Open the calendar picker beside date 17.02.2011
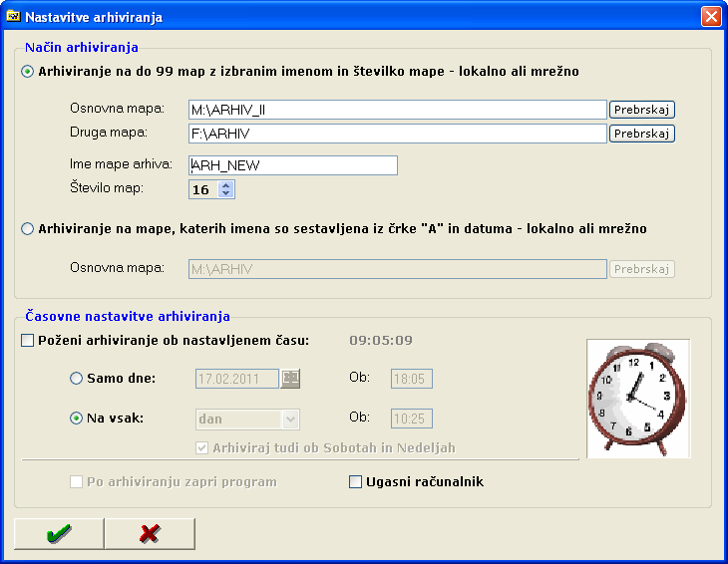728x564 pixels. [x=290, y=378]
